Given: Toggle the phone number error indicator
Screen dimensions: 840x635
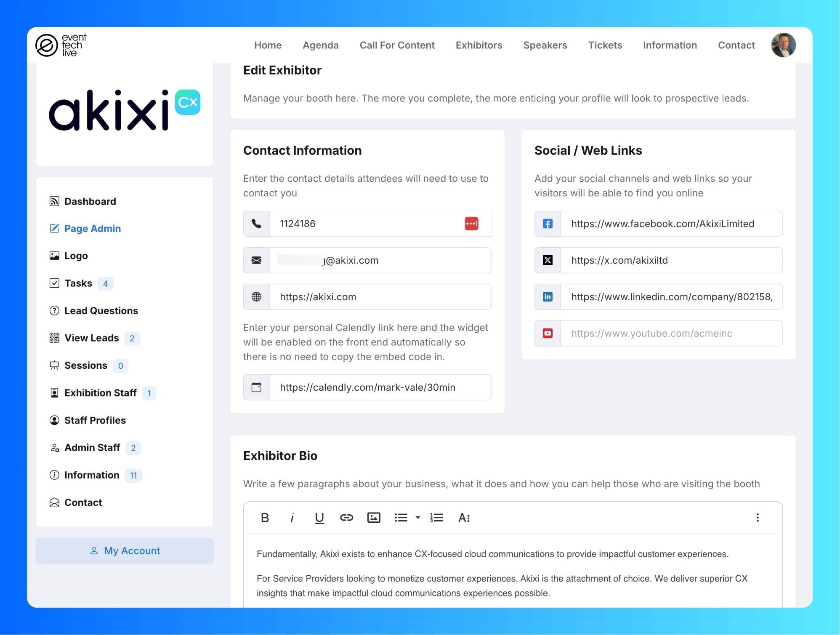Looking at the screenshot, I should pos(472,223).
